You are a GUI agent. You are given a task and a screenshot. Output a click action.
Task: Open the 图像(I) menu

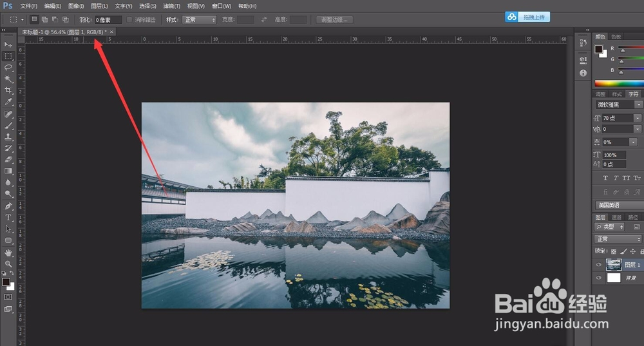[76, 6]
